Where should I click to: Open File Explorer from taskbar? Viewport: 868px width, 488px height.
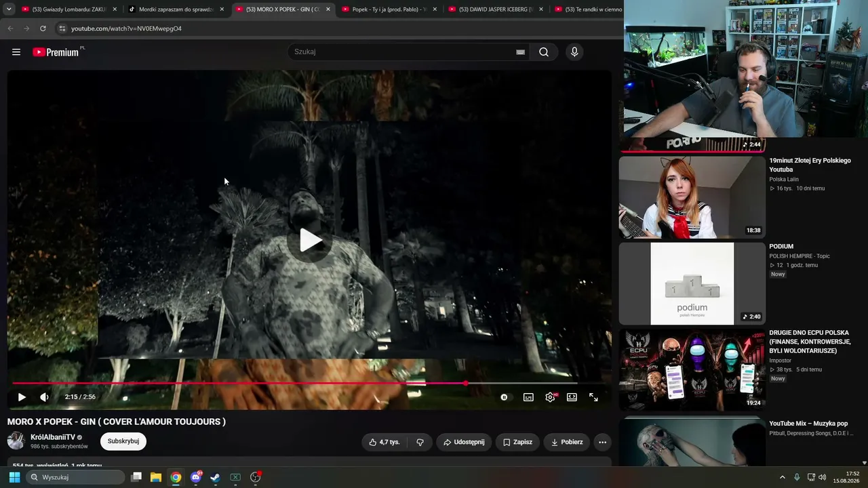pos(156,477)
